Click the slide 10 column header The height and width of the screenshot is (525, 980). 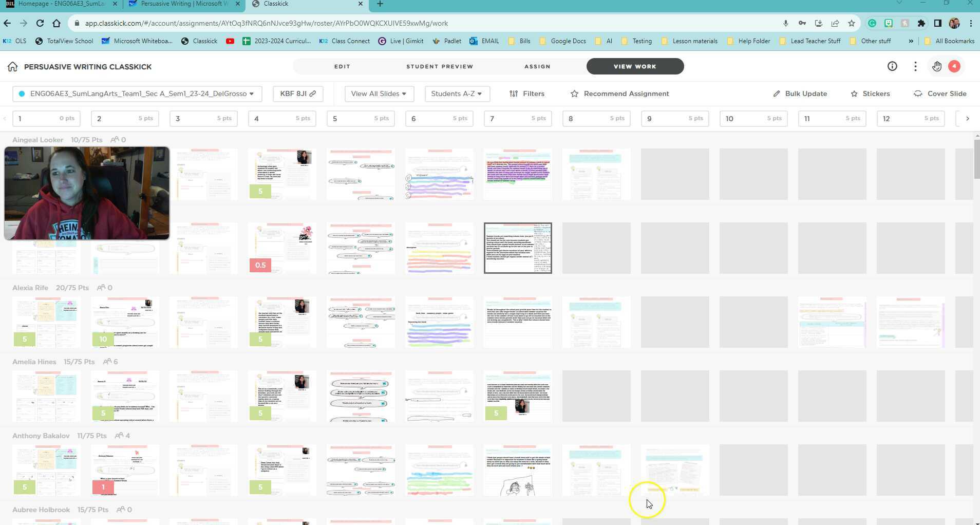tap(753, 119)
